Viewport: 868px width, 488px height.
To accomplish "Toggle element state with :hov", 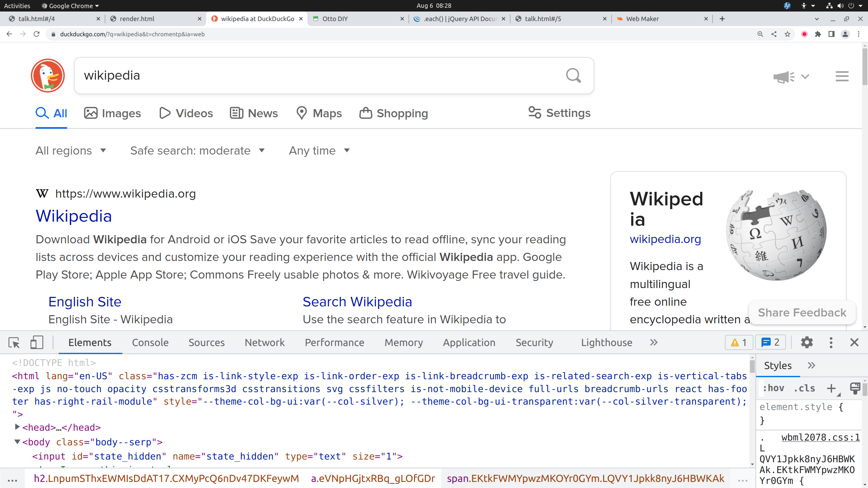I will point(773,388).
